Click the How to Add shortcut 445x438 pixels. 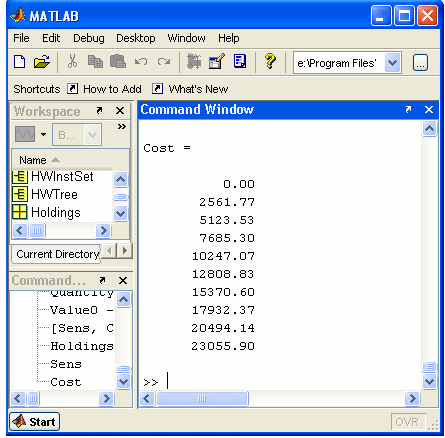(112, 89)
